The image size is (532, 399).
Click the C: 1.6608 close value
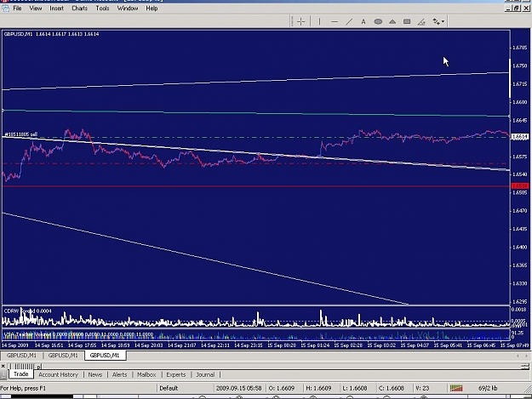pos(392,388)
